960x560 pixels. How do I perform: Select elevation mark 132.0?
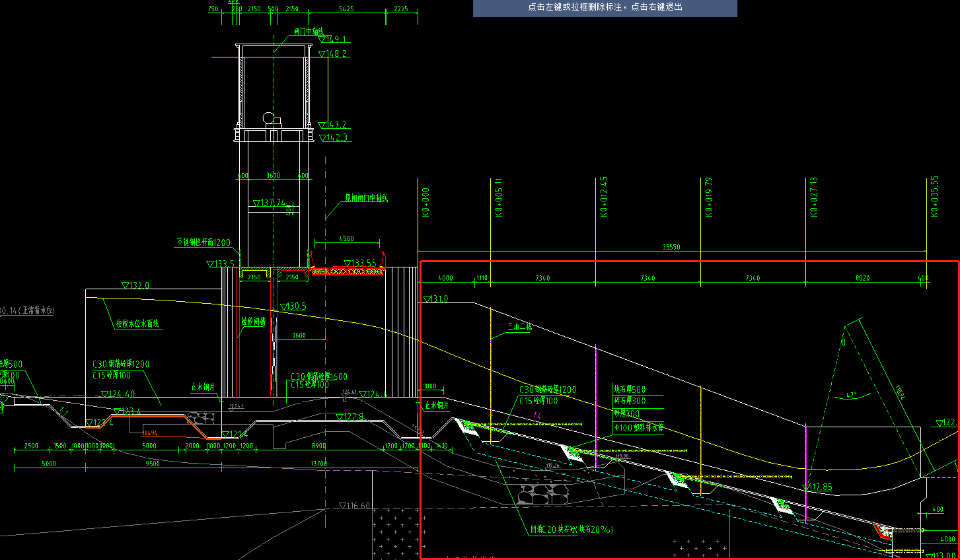click(135, 286)
